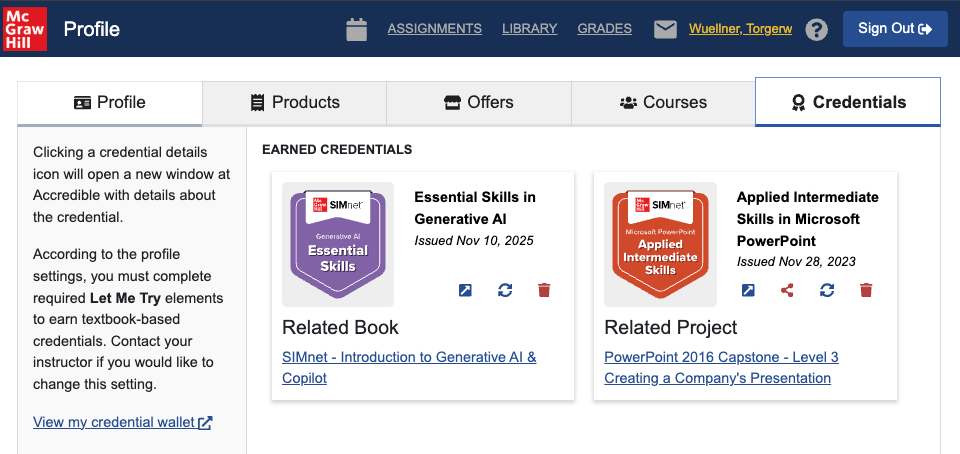Open View my credential wallet link

pyautogui.click(x=122, y=422)
